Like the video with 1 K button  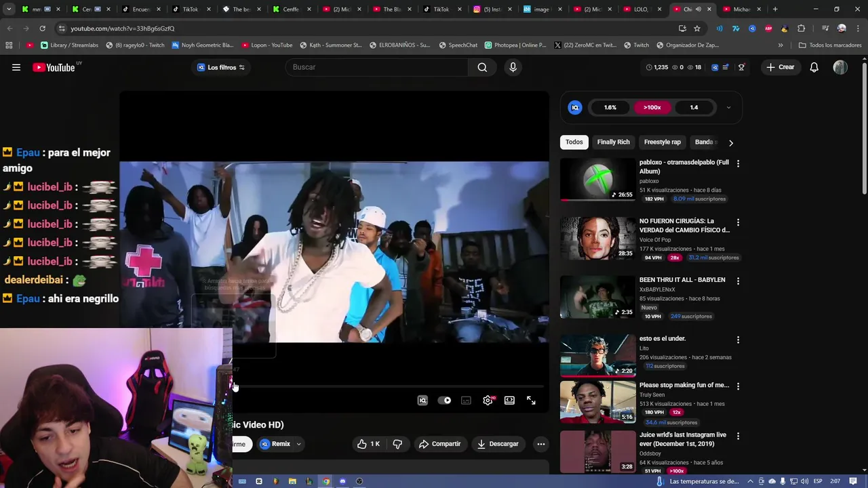click(x=369, y=444)
